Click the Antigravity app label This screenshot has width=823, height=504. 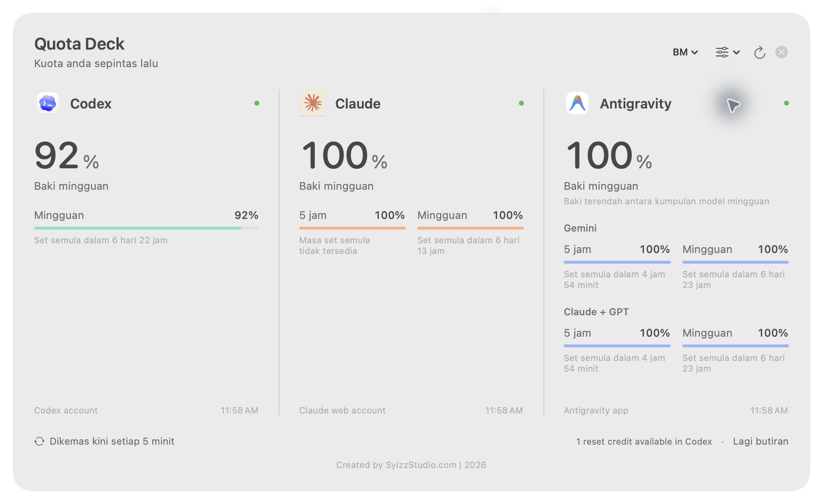596,410
